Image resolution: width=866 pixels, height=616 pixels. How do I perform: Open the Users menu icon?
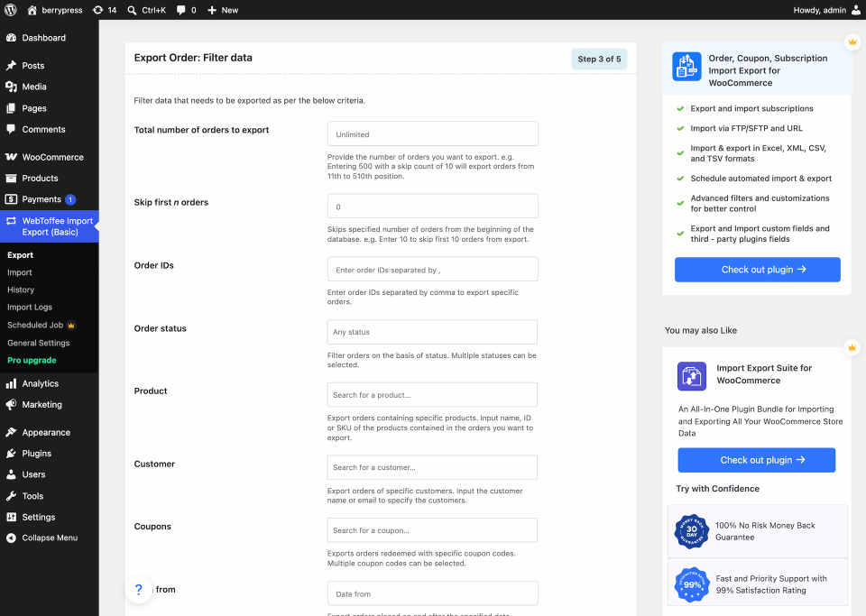pos(11,474)
